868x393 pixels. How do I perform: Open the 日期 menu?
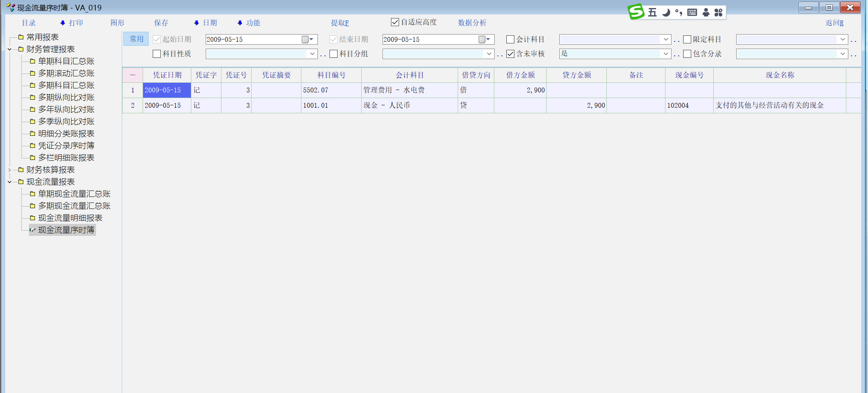(x=206, y=23)
